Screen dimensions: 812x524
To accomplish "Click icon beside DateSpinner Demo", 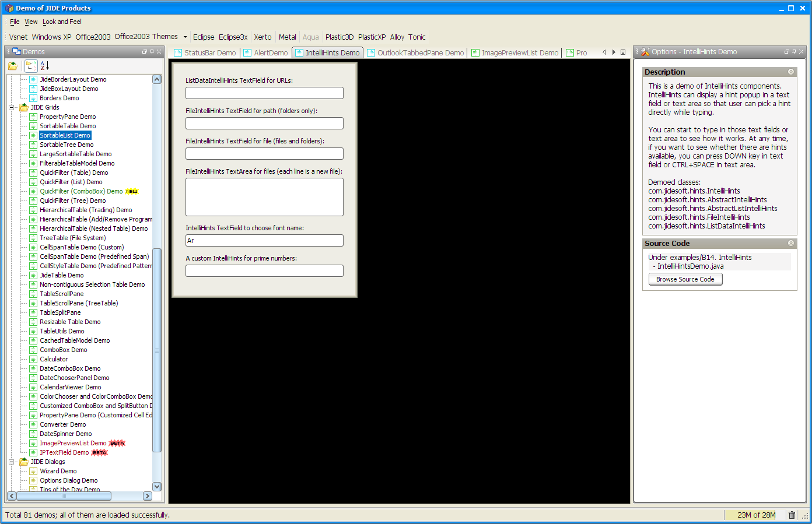I will 33,434.
